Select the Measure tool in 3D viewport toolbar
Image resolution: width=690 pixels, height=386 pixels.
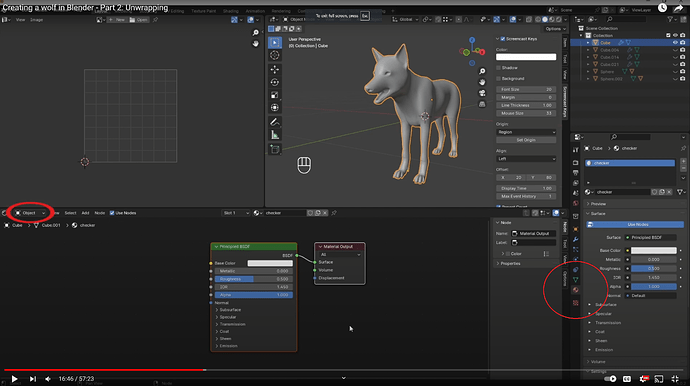(275, 135)
